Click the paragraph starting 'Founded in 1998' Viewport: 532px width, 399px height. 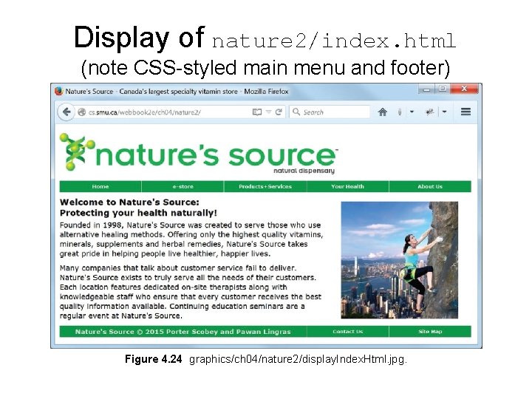tap(191, 239)
